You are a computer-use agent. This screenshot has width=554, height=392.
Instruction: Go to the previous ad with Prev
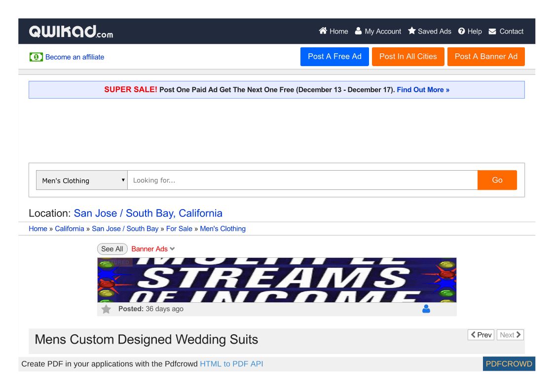481,335
